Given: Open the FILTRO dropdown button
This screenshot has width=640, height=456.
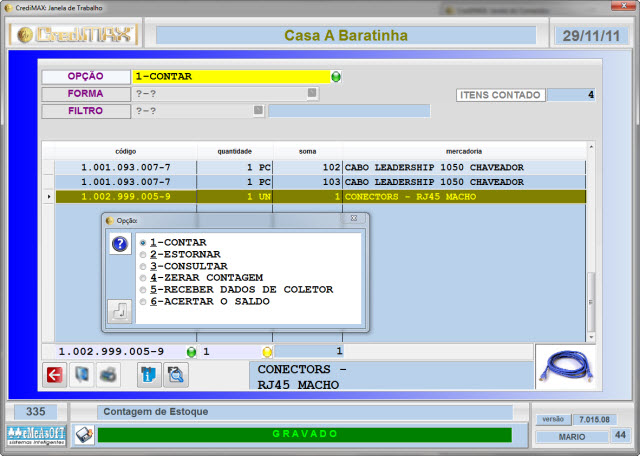Looking at the screenshot, I should [x=259, y=110].
